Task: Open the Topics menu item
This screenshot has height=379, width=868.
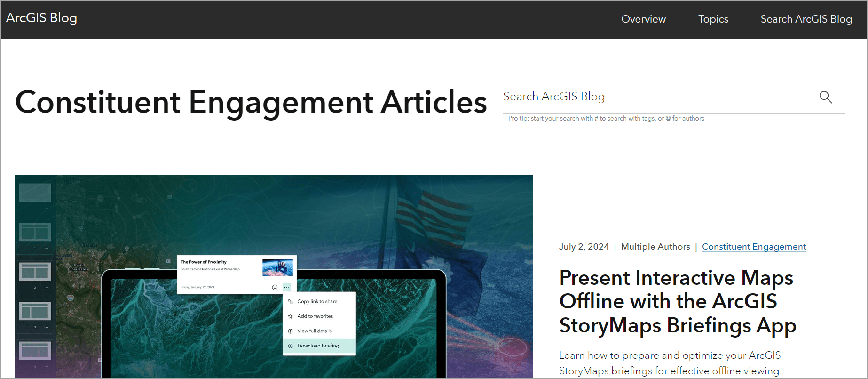Action: pos(713,19)
